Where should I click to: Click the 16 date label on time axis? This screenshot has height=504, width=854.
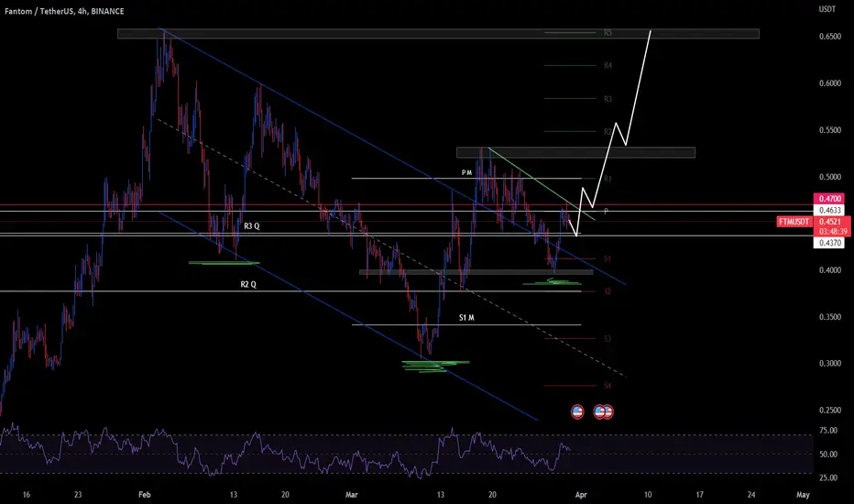pyautogui.click(x=27, y=495)
